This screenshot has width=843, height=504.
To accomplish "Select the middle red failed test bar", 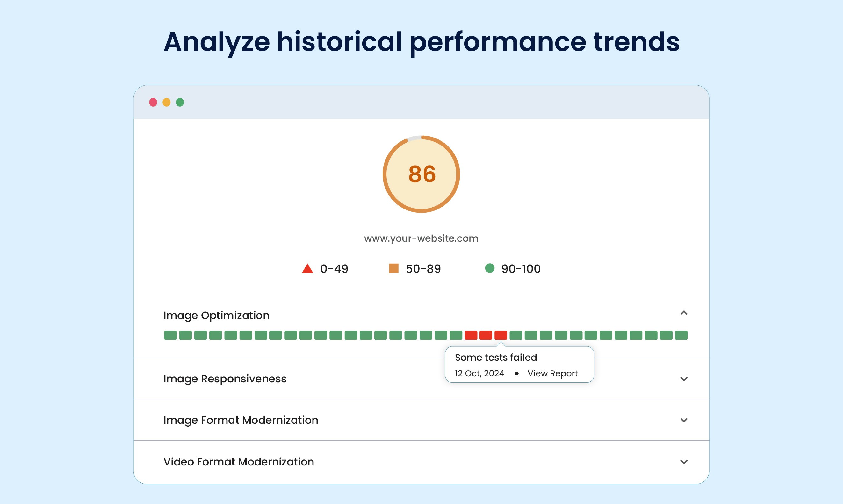I will point(486,335).
